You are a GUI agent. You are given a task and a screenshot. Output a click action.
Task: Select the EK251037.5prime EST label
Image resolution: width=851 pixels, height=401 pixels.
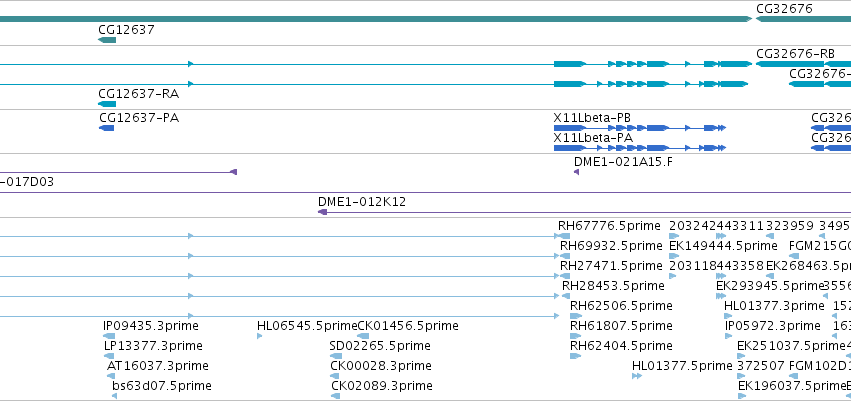point(791,346)
